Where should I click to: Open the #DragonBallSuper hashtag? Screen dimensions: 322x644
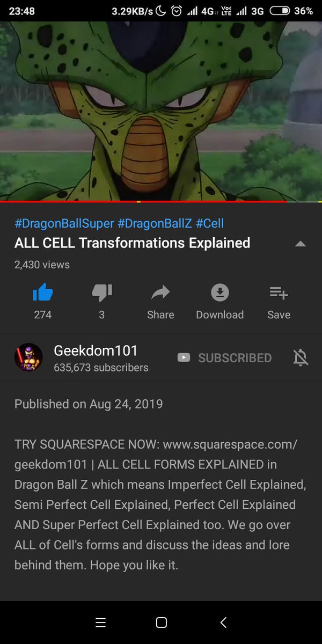[x=64, y=223]
